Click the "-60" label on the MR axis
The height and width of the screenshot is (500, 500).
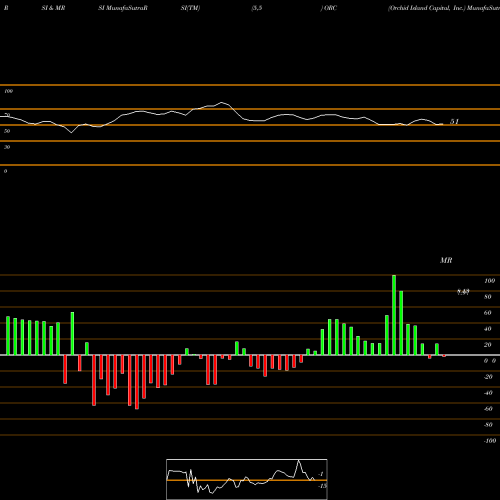pos(489,409)
